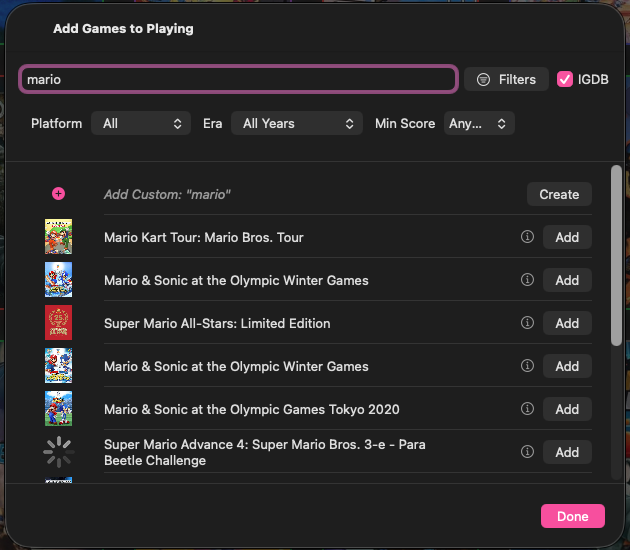The height and width of the screenshot is (550, 630).
Task: Click Mario Kart Tour cover thumbnail
Action: tap(59, 237)
